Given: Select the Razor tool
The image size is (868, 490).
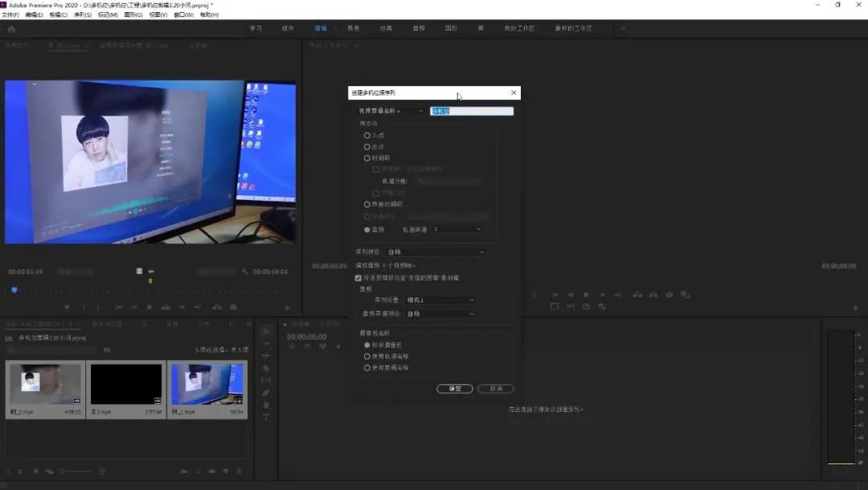Looking at the screenshot, I should (x=266, y=369).
